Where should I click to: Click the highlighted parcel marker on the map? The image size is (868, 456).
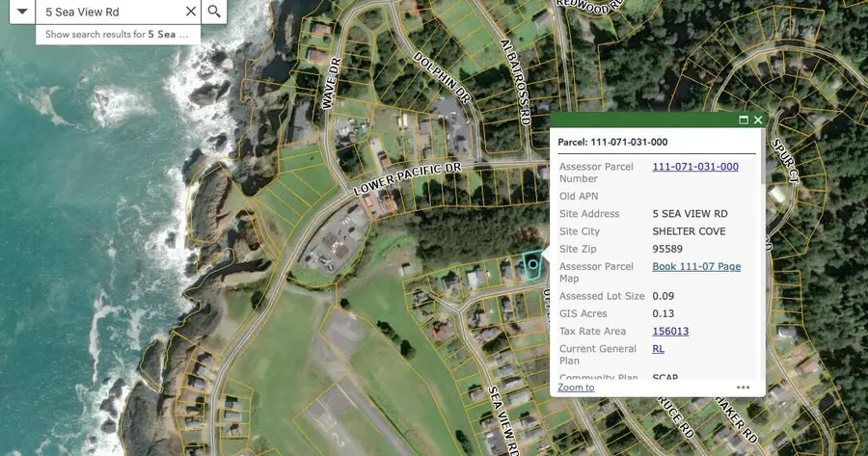coord(532,265)
